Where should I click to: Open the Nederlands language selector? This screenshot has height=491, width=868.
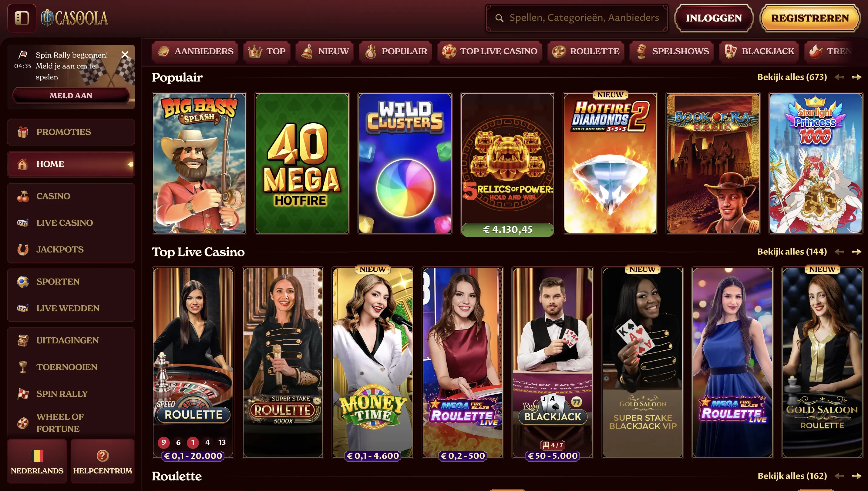coord(37,461)
